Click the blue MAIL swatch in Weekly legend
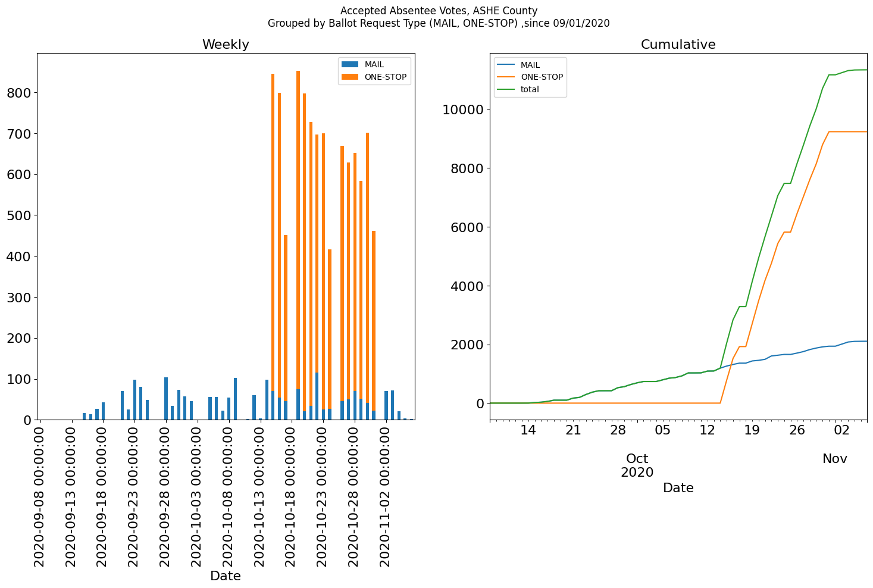873x588 pixels. click(350, 64)
